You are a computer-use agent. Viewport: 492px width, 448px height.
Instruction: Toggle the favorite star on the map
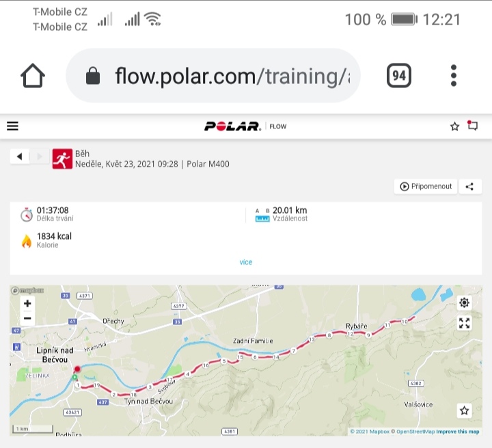(465, 410)
